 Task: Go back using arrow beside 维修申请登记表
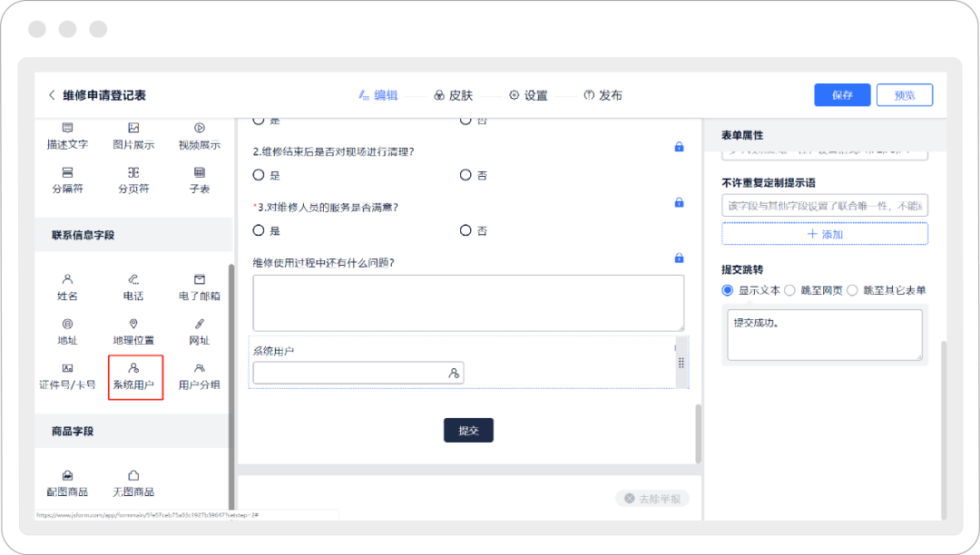52,95
